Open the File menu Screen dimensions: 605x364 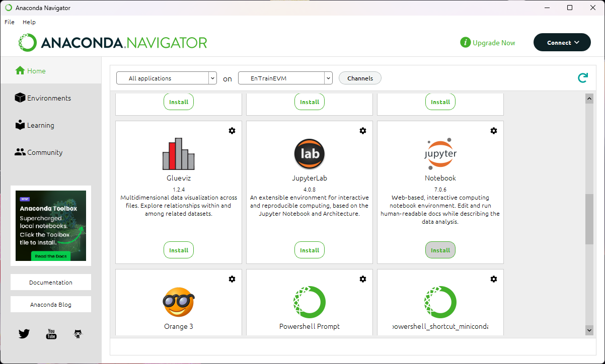pyautogui.click(x=10, y=22)
